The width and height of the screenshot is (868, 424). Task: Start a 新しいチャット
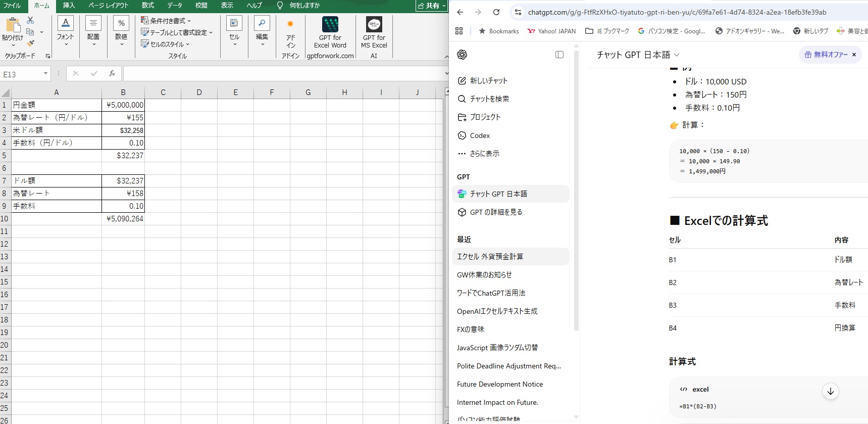483,81
